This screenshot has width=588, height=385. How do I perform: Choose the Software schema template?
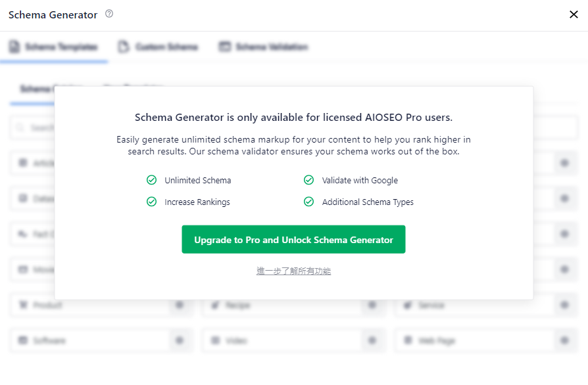pos(90,340)
